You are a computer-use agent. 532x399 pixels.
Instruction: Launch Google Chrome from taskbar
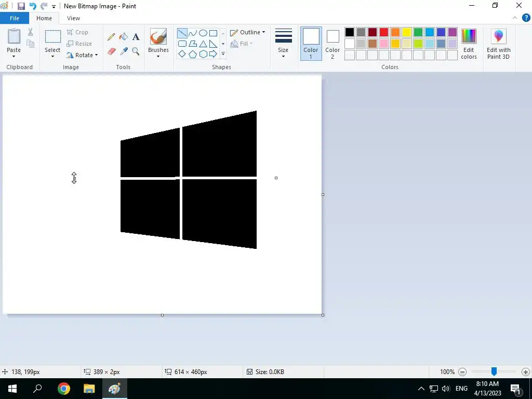(x=63, y=389)
